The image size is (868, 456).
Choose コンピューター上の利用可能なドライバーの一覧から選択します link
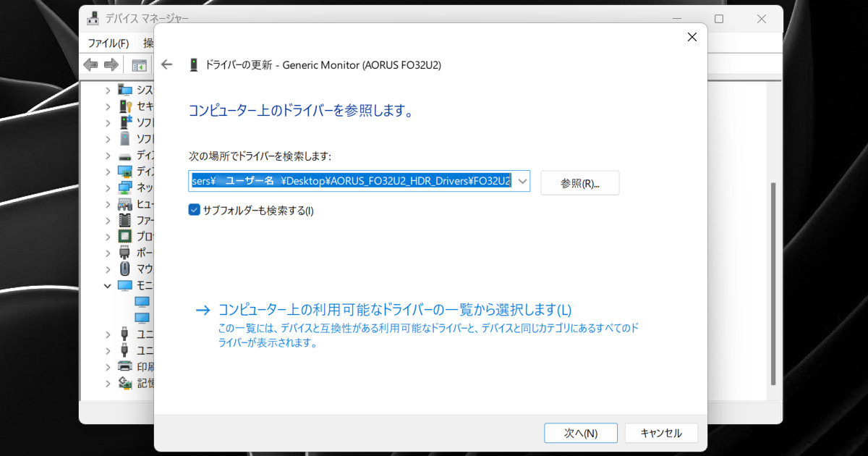point(395,310)
